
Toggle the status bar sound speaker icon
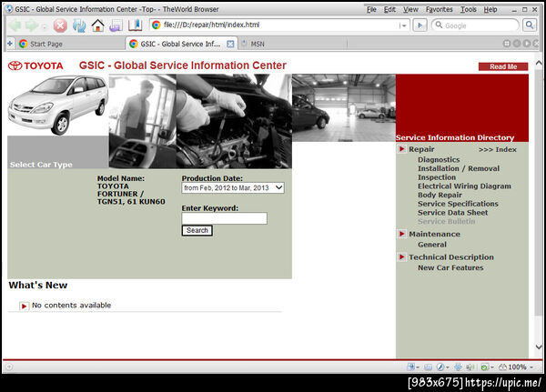(x=470, y=367)
